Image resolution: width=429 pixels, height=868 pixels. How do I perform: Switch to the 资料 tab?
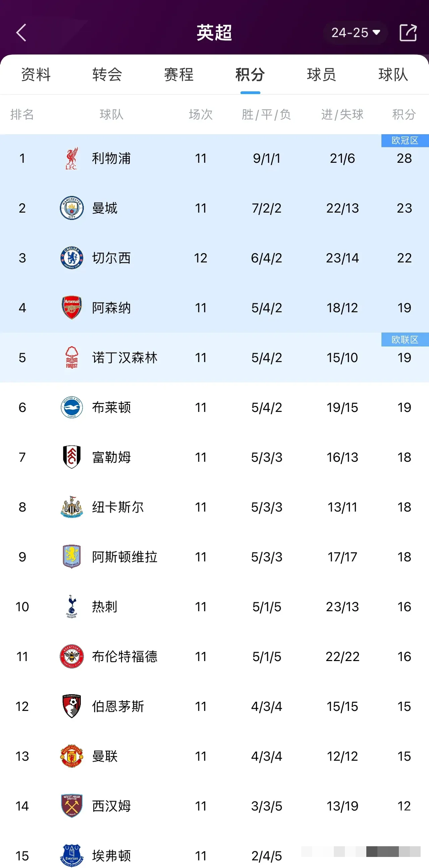tap(36, 74)
